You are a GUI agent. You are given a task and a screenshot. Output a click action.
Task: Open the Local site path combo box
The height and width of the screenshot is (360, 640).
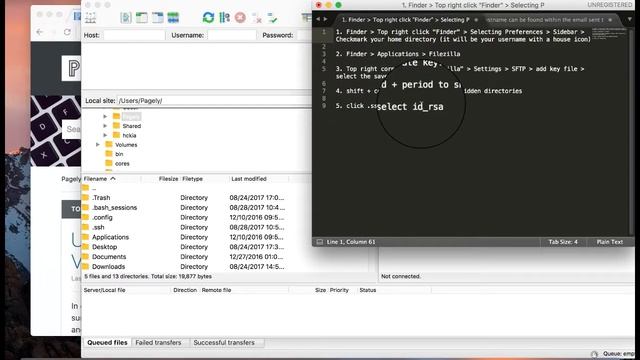click(x=214, y=101)
